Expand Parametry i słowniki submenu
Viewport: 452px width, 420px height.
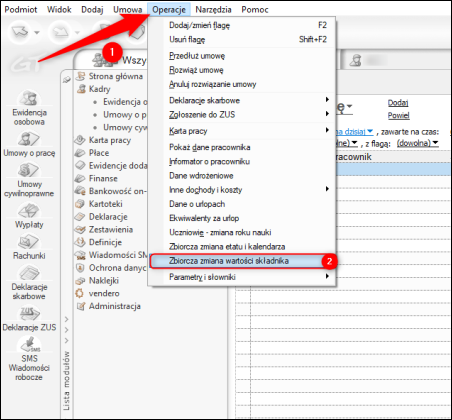click(x=242, y=277)
